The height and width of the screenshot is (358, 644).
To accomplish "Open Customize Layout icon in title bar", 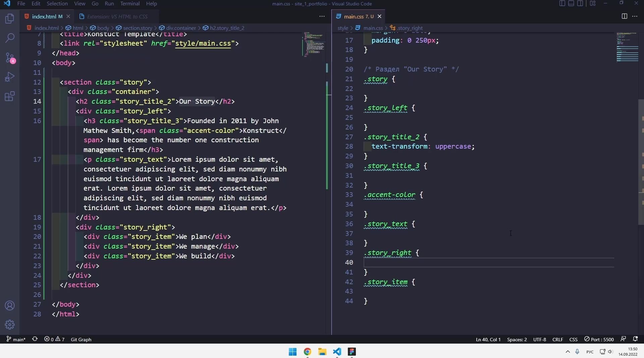I will 593,3.
